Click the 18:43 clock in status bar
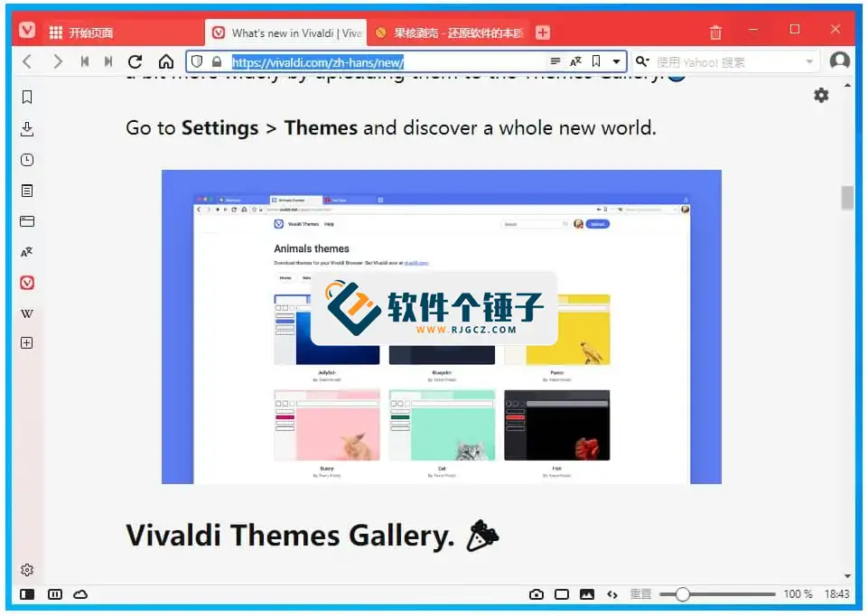868x616 pixels. (836, 593)
